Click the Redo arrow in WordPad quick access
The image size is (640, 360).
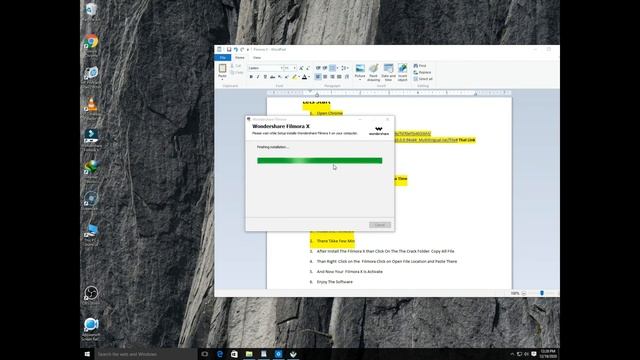point(242,49)
